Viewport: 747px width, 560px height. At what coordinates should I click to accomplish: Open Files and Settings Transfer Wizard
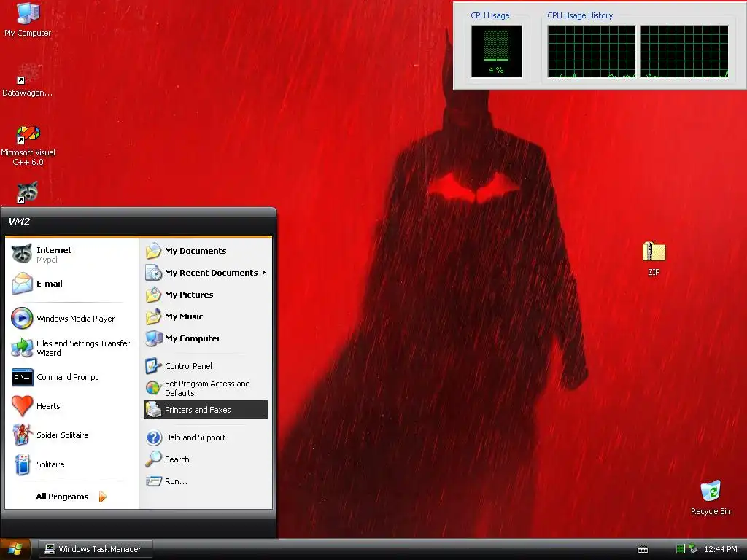coord(71,348)
